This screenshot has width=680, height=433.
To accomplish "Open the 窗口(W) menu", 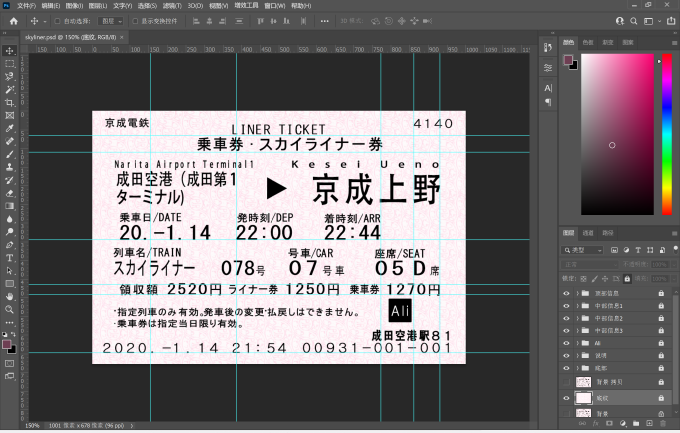I will 275,6.
